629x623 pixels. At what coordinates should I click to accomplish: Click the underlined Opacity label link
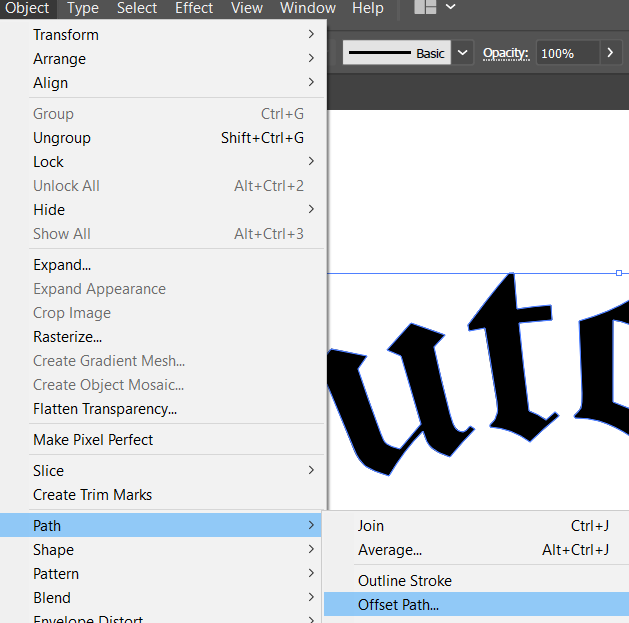click(505, 53)
